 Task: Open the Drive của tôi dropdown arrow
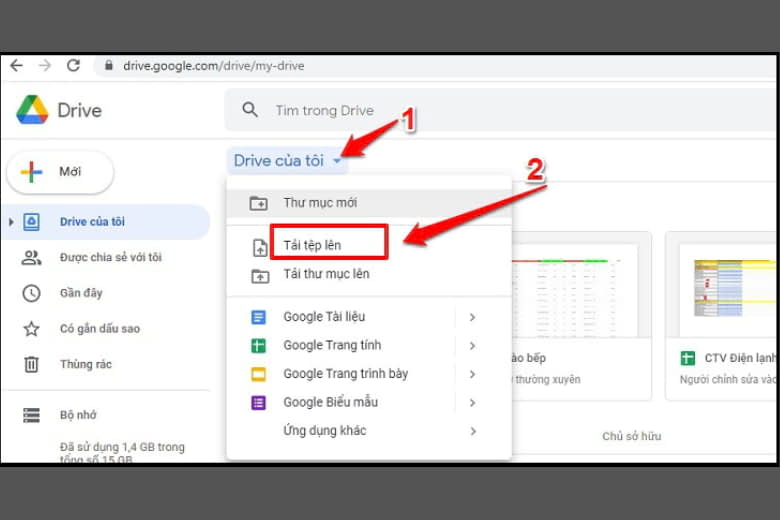pos(338,161)
